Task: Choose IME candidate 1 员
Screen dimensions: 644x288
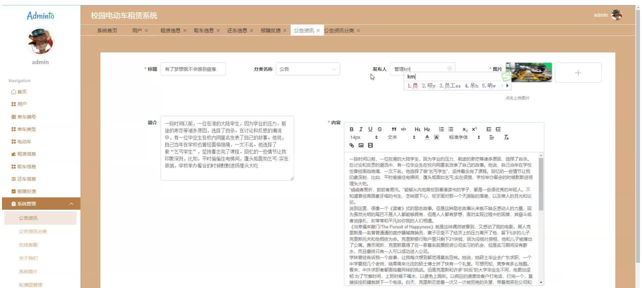Action: tap(413, 86)
